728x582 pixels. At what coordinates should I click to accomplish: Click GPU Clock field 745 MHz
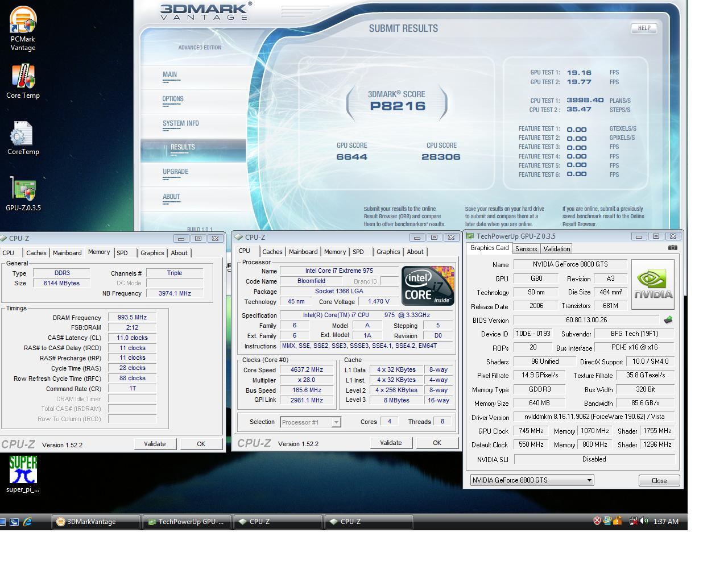pyautogui.click(x=531, y=431)
